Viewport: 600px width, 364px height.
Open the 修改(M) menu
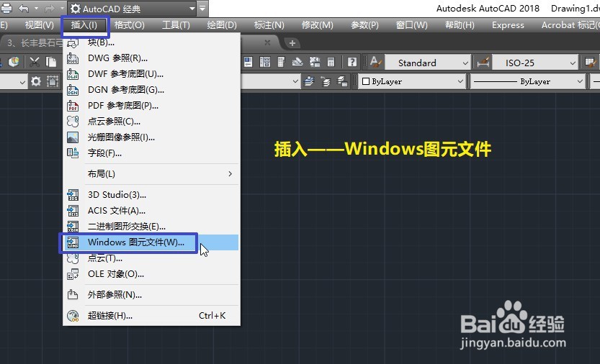click(x=317, y=25)
